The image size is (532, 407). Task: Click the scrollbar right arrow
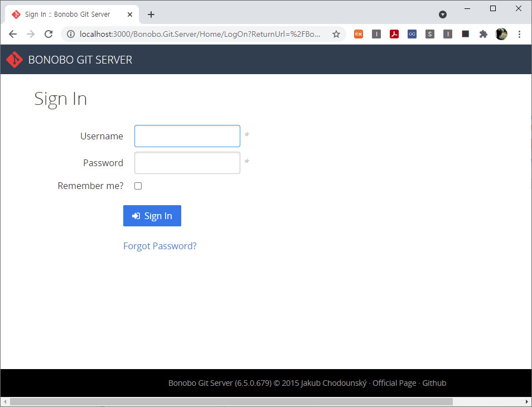coord(527,402)
